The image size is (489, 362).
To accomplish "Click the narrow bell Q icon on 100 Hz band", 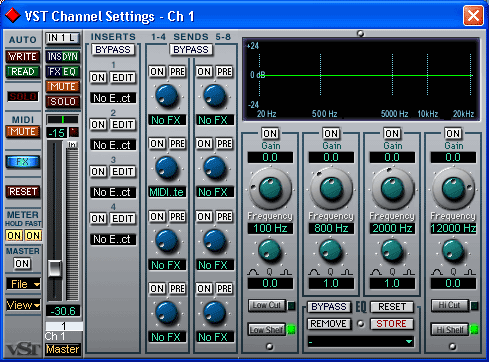I will [x=286, y=272].
